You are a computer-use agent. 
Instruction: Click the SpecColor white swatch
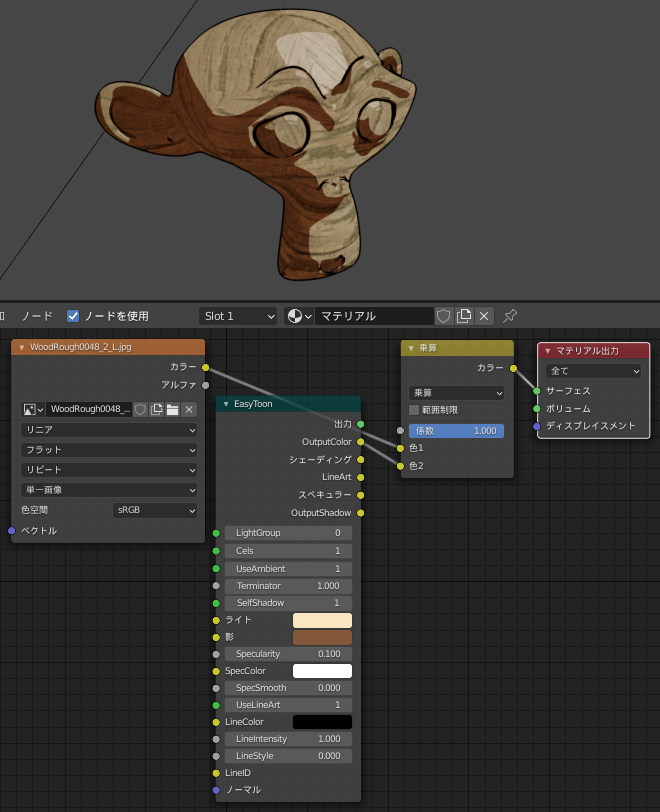(x=322, y=671)
